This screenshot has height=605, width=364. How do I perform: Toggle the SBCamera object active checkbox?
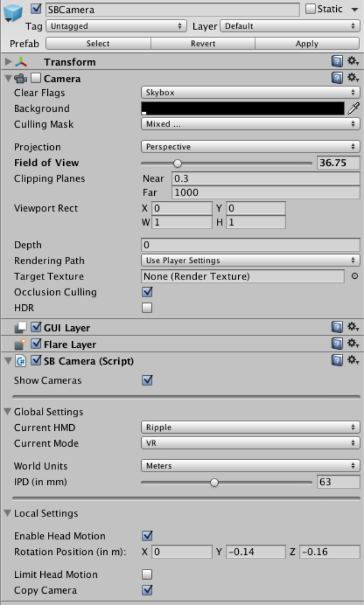coord(36,8)
